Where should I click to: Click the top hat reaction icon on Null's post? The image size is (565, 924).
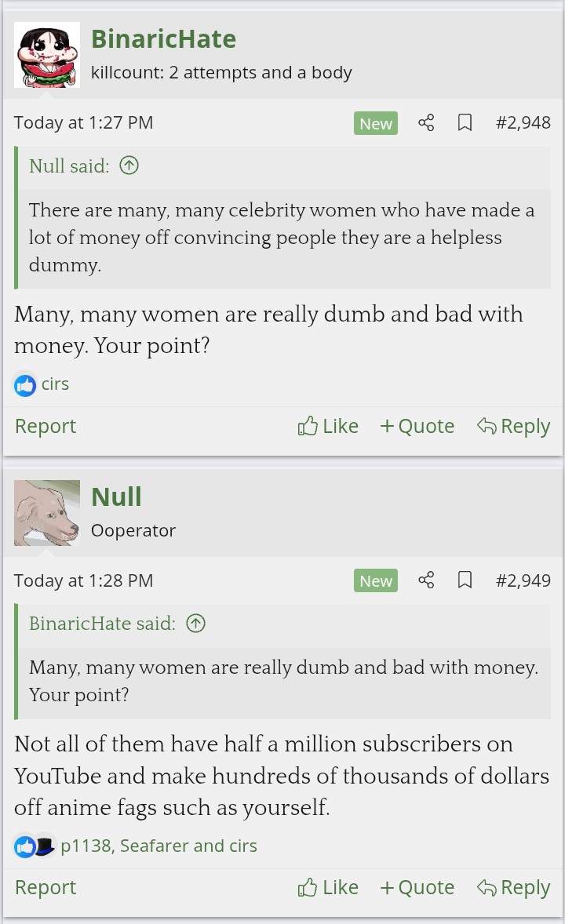click(45, 846)
